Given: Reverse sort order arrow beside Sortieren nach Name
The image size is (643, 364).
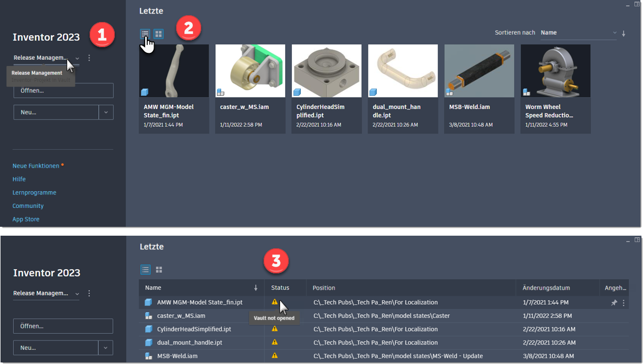Looking at the screenshot, I should click(624, 34).
